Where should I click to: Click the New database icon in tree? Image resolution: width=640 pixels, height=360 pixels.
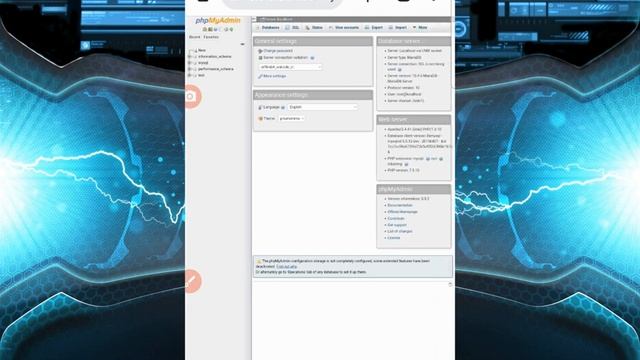[196, 51]
